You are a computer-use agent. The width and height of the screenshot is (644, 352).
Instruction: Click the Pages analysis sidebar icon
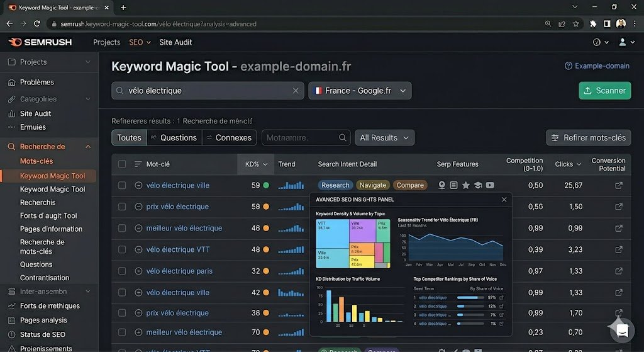11,320
